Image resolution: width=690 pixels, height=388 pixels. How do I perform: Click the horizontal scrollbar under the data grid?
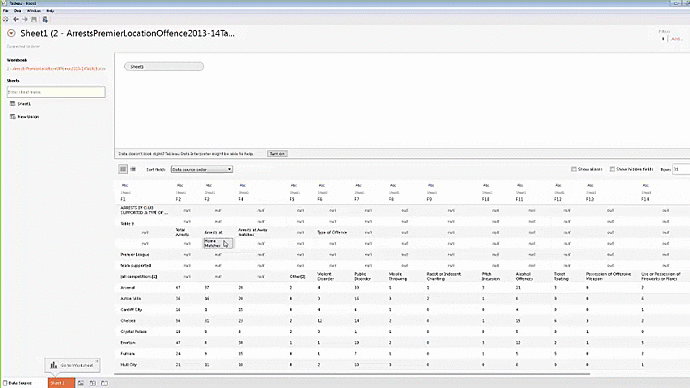point(352,374)
